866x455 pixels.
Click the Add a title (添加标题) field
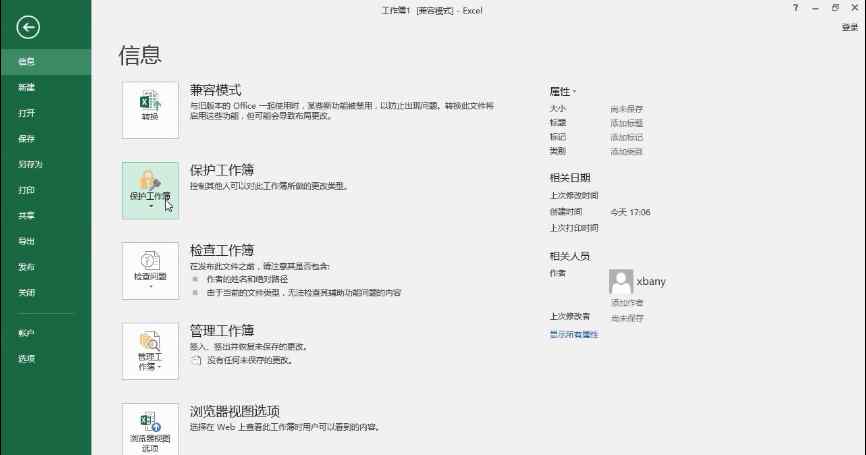tap(626, 123)
